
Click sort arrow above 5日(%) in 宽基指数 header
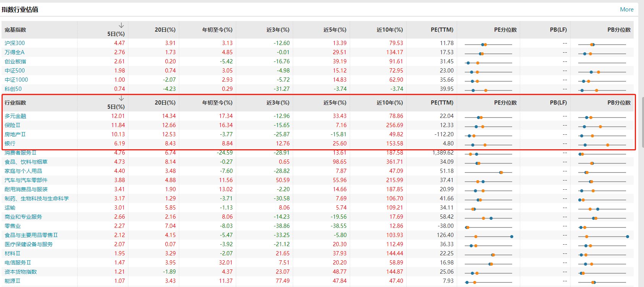tap(121, 25)
